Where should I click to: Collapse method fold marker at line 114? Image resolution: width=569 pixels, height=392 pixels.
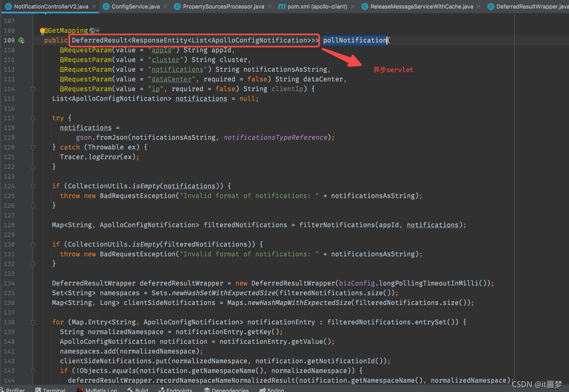33,89
